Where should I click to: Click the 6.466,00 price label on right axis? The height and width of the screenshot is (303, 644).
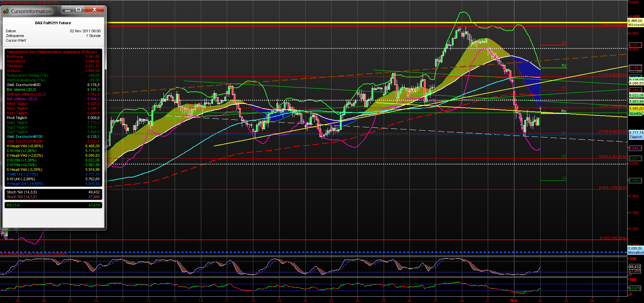pos(634,21)
